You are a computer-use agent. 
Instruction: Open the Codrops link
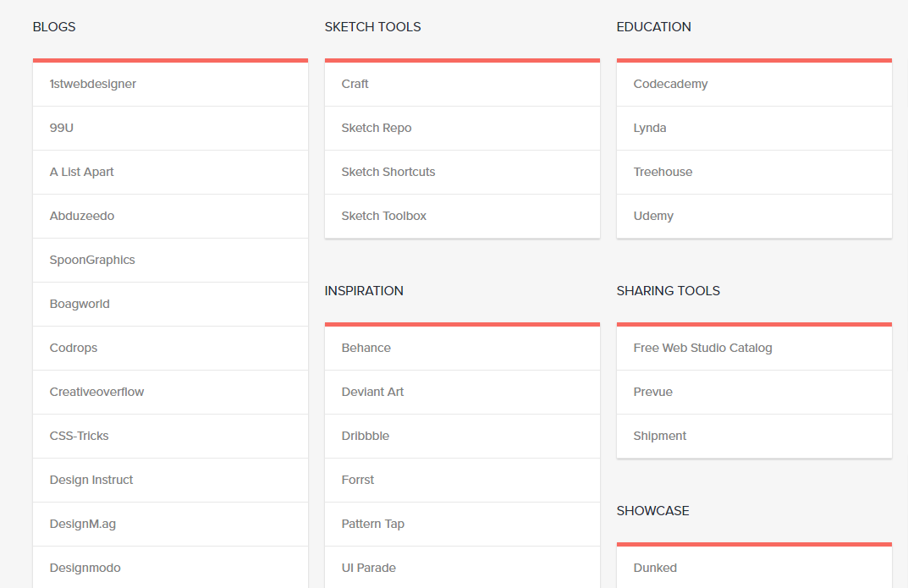click(x=73, y=348)
